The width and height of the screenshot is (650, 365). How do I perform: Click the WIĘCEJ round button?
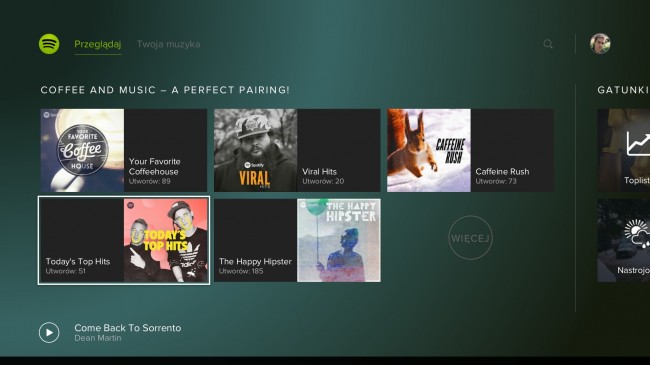(x=471, y=238)
